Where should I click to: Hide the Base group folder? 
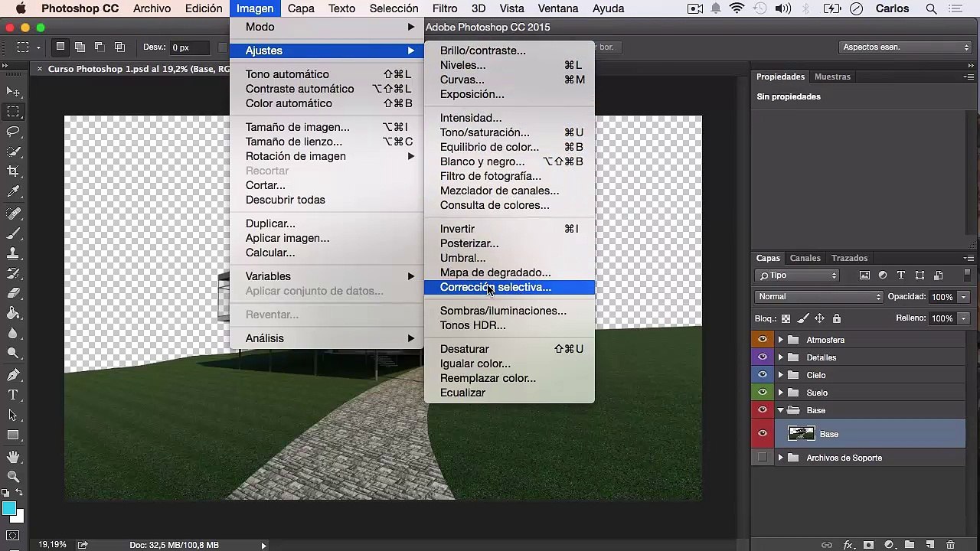pyautogui.click(x=762, y=410)
